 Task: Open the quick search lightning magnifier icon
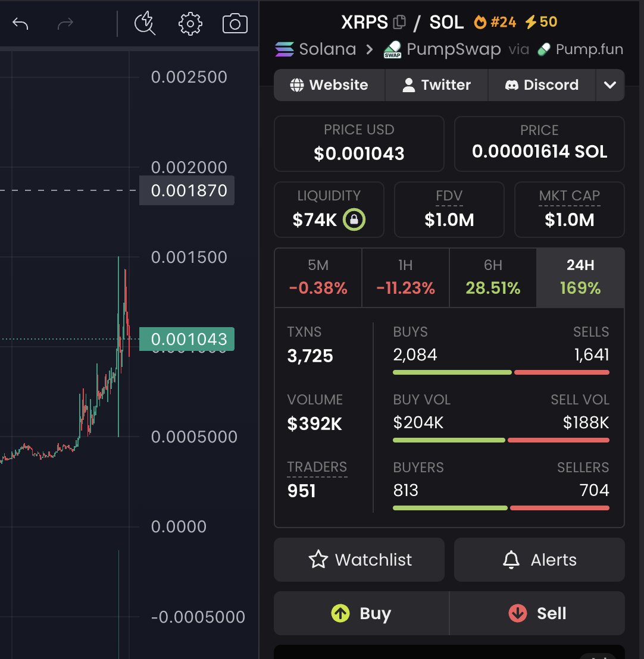[x=145, y=23]
